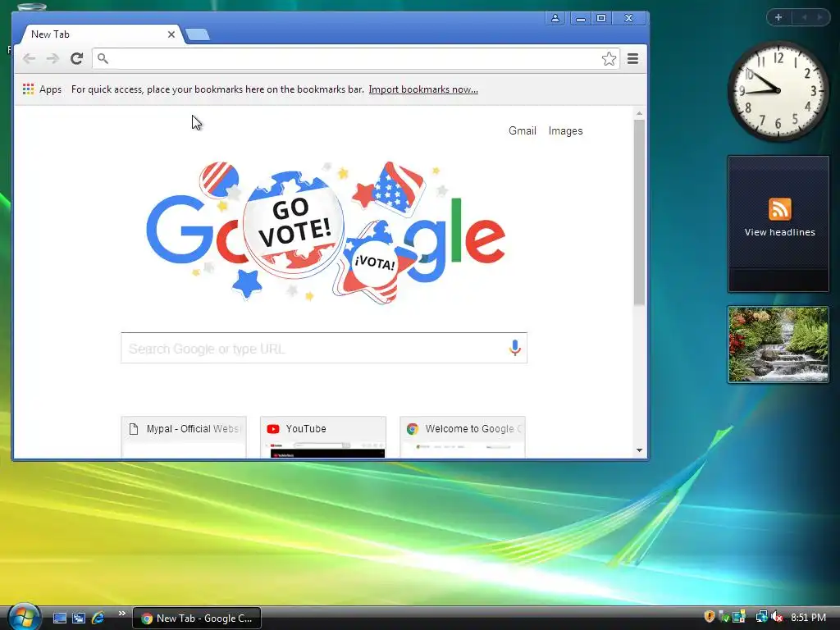This screenshot has width=840, height=630.
Task: Bookmark this page with the star icon
Action: (x=609, y=58)
